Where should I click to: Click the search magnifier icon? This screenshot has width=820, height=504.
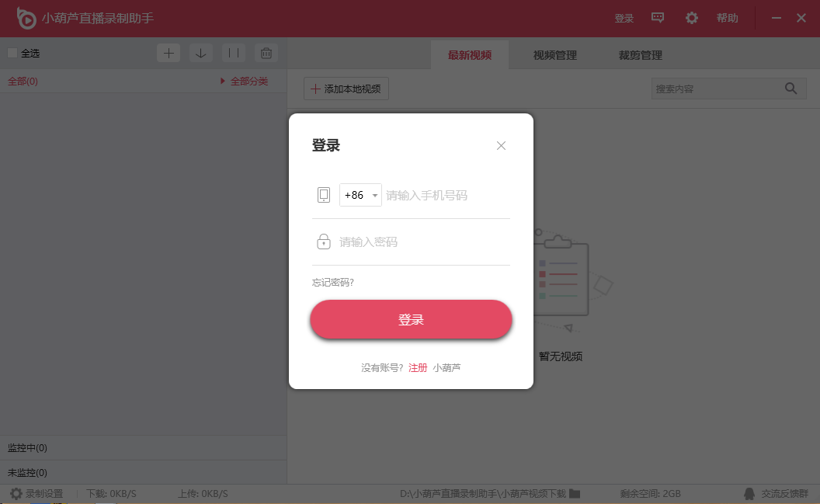790,89
